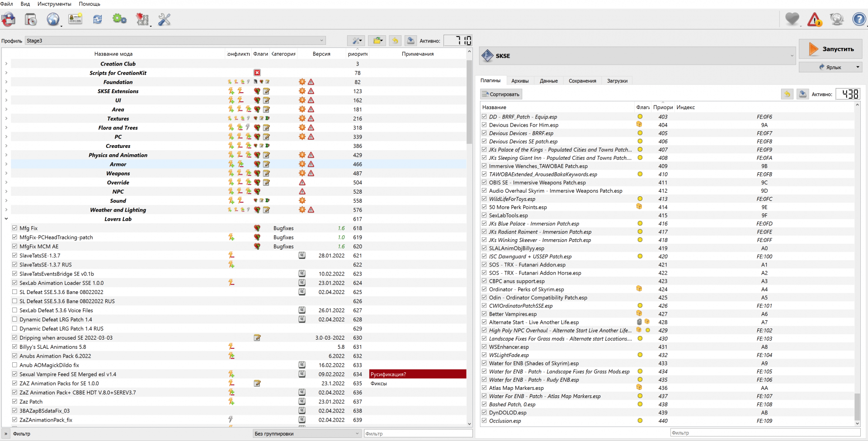Open the executables editor gears icon
The image size is (868, 441).
119,19
